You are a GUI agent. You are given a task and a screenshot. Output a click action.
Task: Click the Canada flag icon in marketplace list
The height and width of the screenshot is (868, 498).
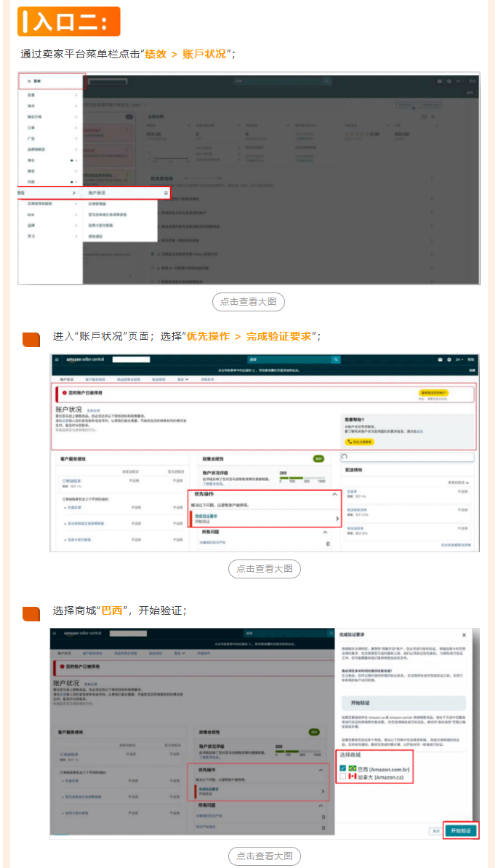pyautogui.click(x=353, y=777)
